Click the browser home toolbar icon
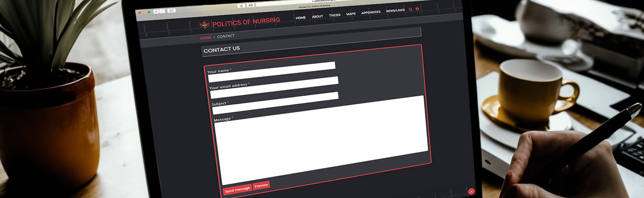Image resolution: width=644 pixels, height=198 pixels. pyautogui.click(x=241, y=5)
